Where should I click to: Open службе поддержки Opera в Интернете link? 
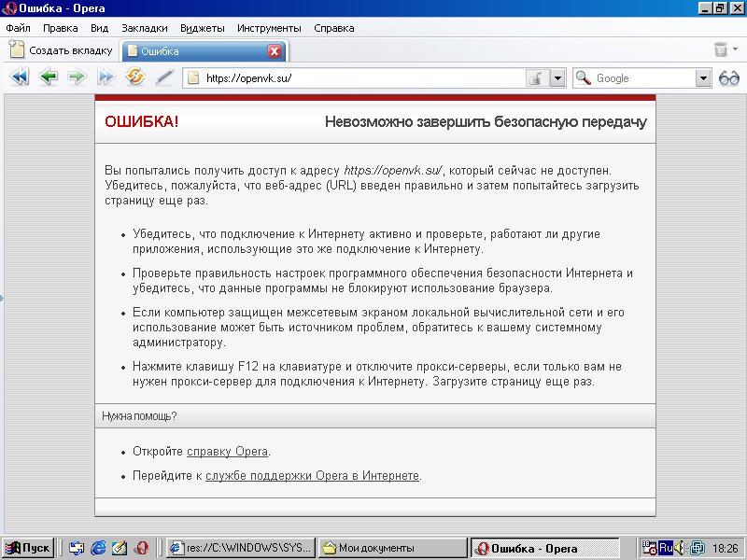click(312, 475)
